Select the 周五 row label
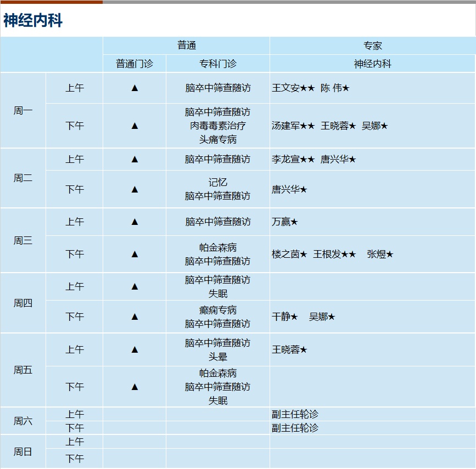The width and height of the screenshot is (476, 469). (x=23, y=370)
